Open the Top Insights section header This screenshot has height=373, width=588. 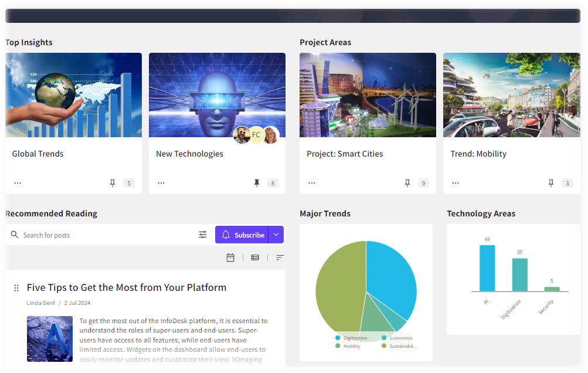tap(29, 42)
